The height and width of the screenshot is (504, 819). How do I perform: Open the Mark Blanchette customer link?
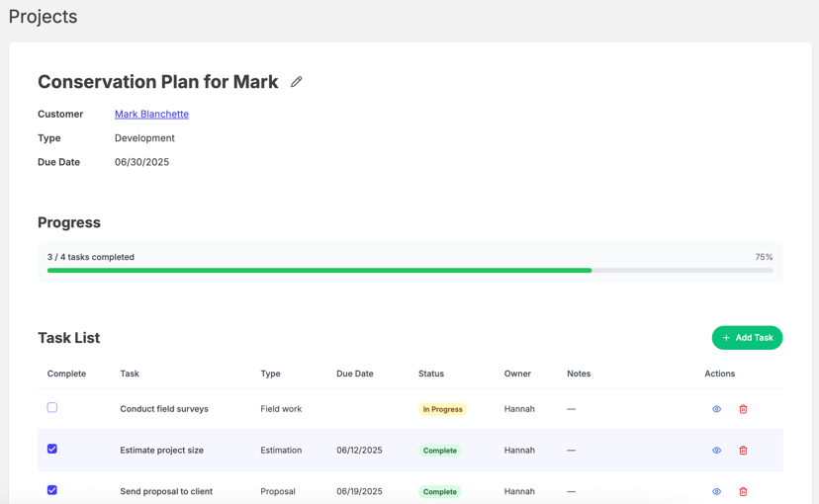(x=151, y=114)
